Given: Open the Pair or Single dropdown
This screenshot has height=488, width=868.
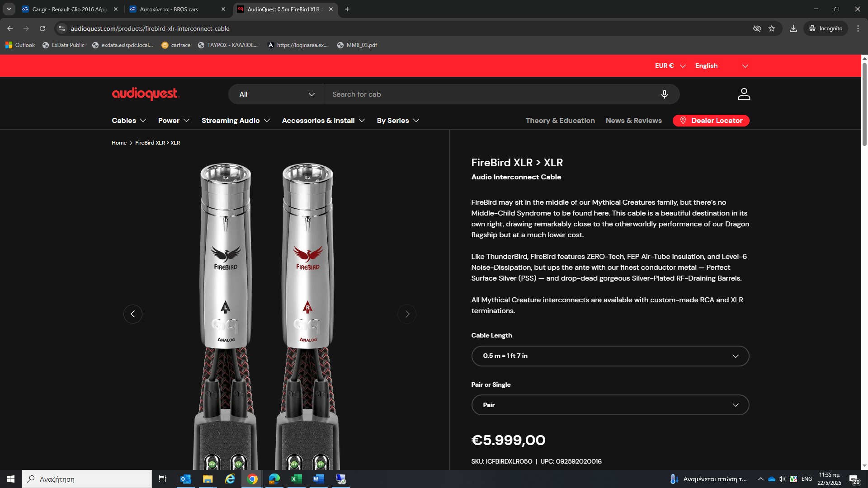Looking at the screenshot, I should click(610, 405).
